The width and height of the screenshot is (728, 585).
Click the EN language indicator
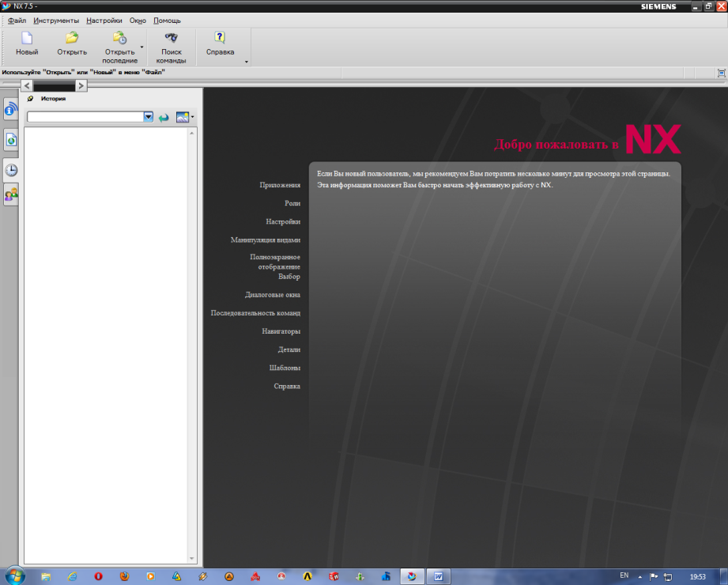pyautogui.click(x=624, y=576)
